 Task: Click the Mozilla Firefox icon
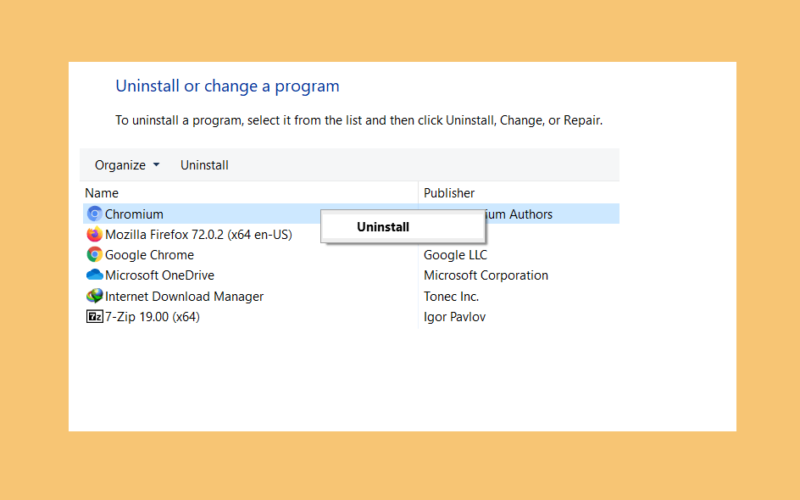[x=94, y=234]
